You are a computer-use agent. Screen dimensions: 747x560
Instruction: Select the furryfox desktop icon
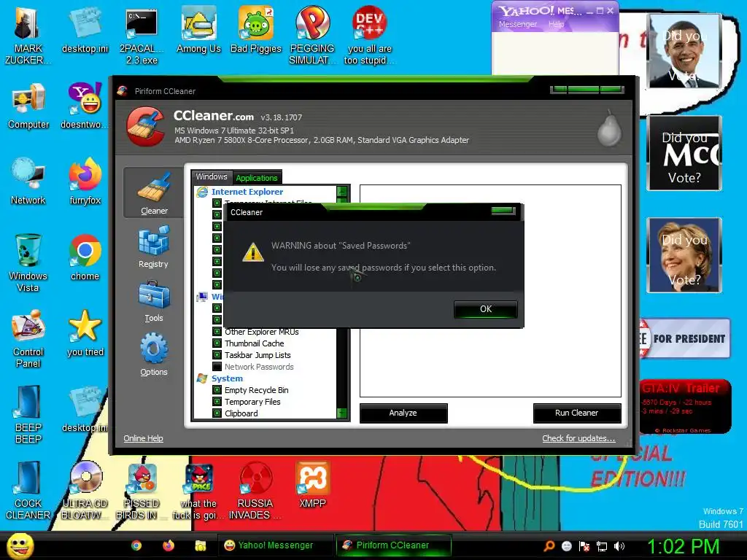[x=85, y=182]
